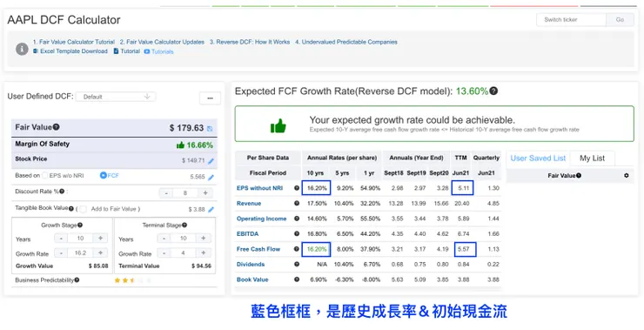
Task: Open the EPS without NRI row link
Action: point(259,188)
